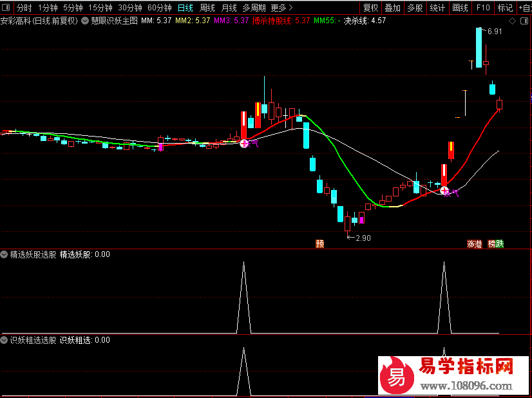Expand the 慧眼识妖主图 indicator dropdown
The image size is (532, 398).
tap(85, 21)
